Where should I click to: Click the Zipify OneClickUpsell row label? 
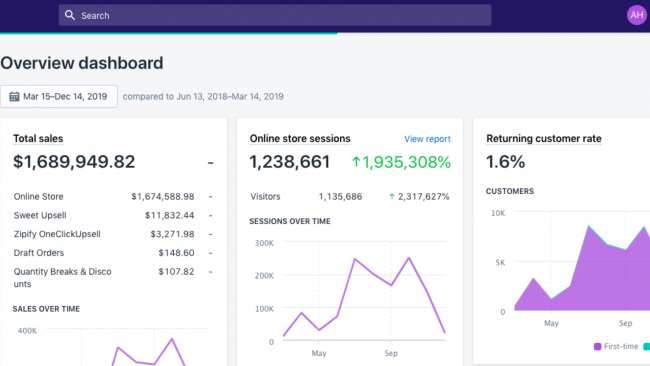pyautogui.click(x=57, y=234)
